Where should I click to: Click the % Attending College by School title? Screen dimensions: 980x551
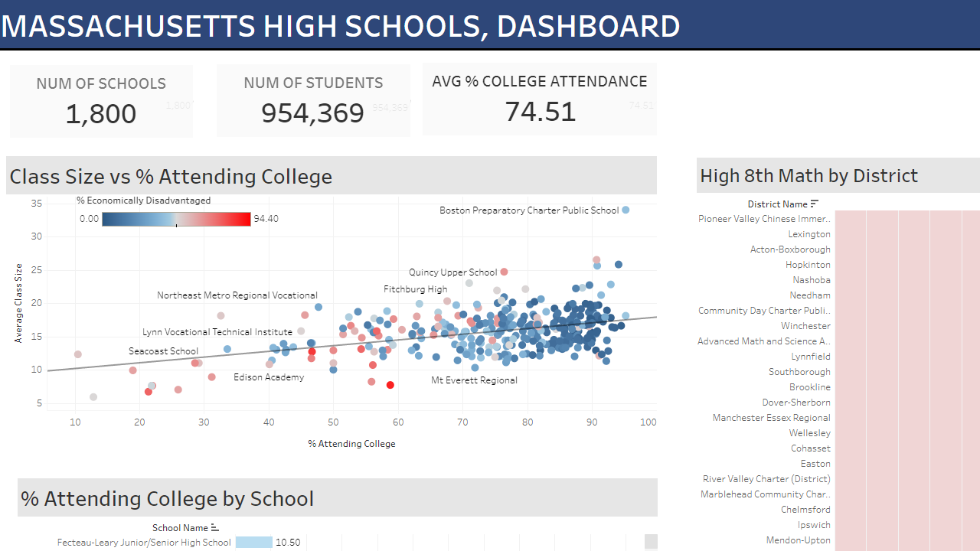168,499
